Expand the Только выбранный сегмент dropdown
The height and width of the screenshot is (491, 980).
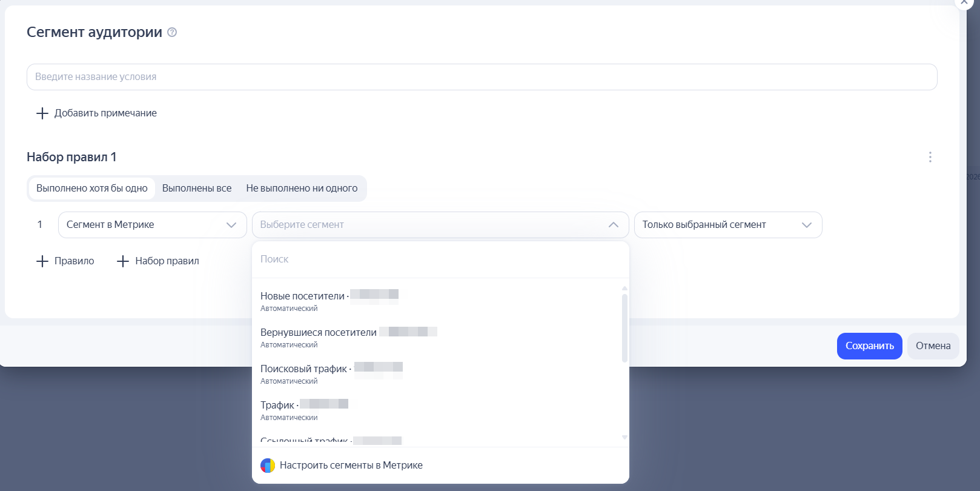pyautogui.click(x=727, y=225)
